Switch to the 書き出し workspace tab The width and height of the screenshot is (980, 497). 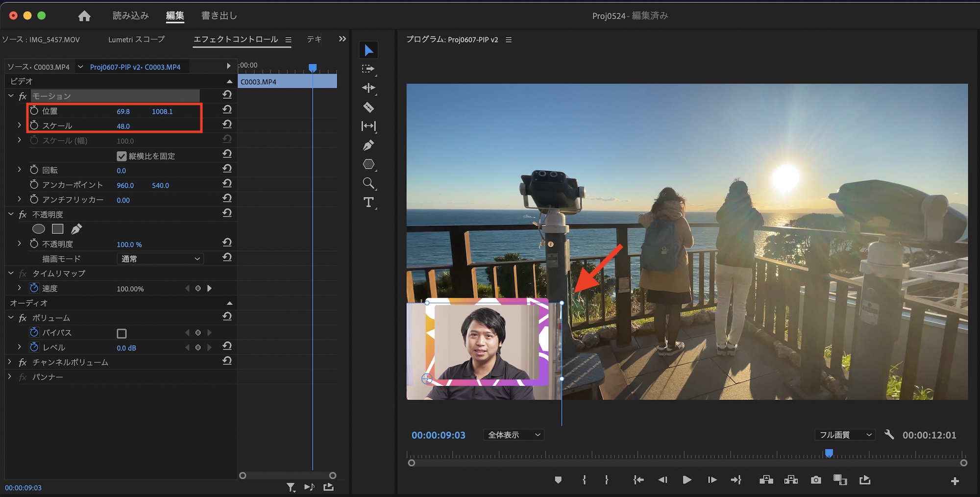pos(219,16)
